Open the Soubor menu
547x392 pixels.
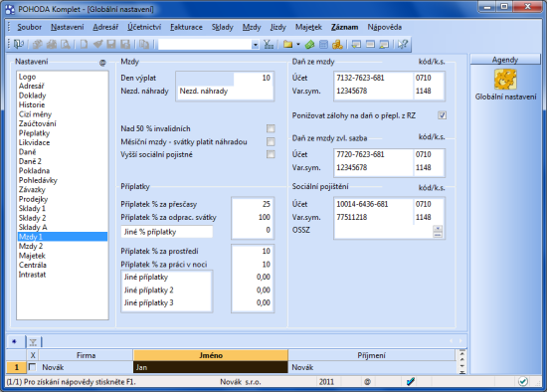(x=29, y=27)
